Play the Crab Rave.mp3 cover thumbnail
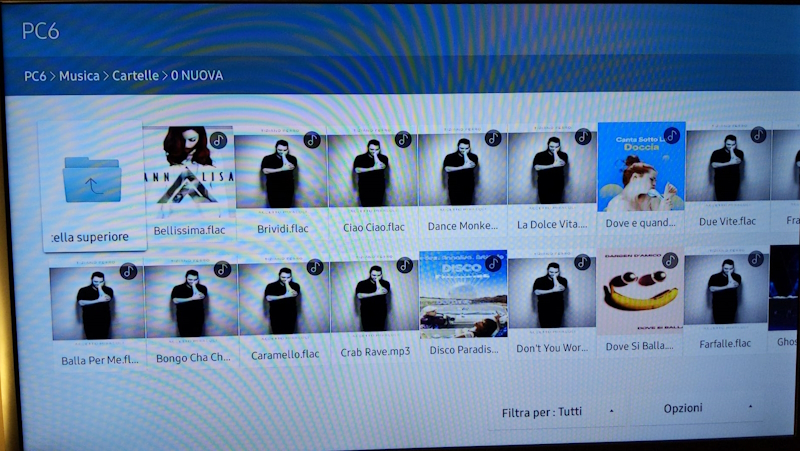The image size is (800, 451). point(374,297)
